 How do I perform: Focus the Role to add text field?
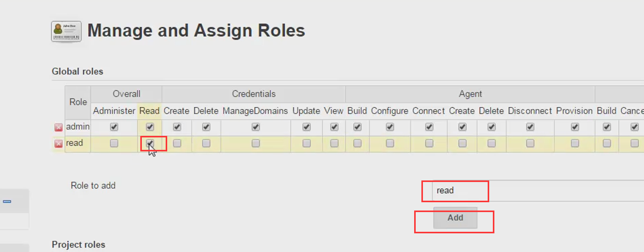point(538,190)
